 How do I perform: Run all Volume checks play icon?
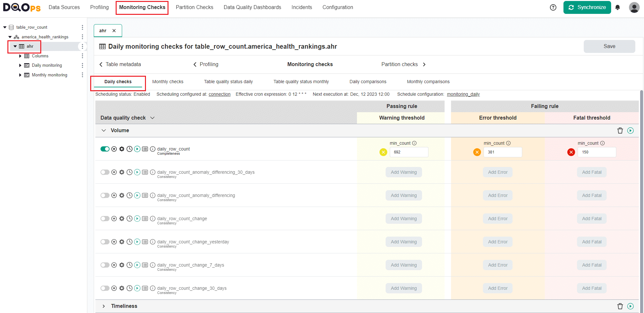630,131
